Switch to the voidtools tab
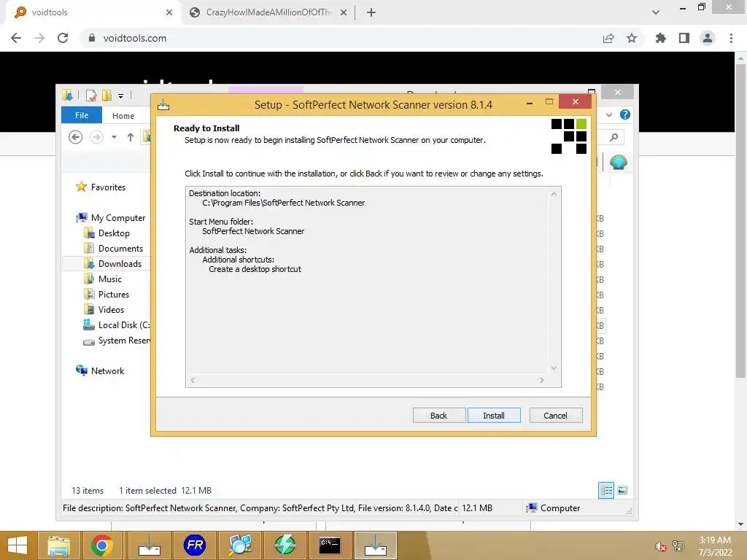The image size is (747, 560). (93, 12)
